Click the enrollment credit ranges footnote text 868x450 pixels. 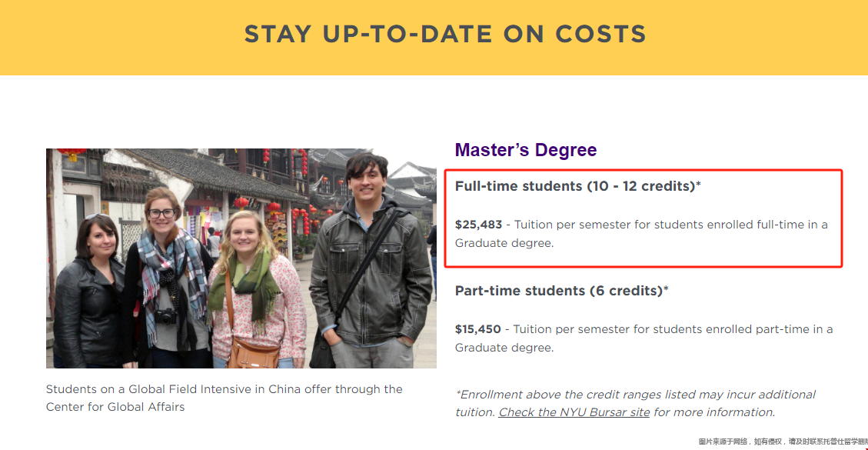point(635,403)
